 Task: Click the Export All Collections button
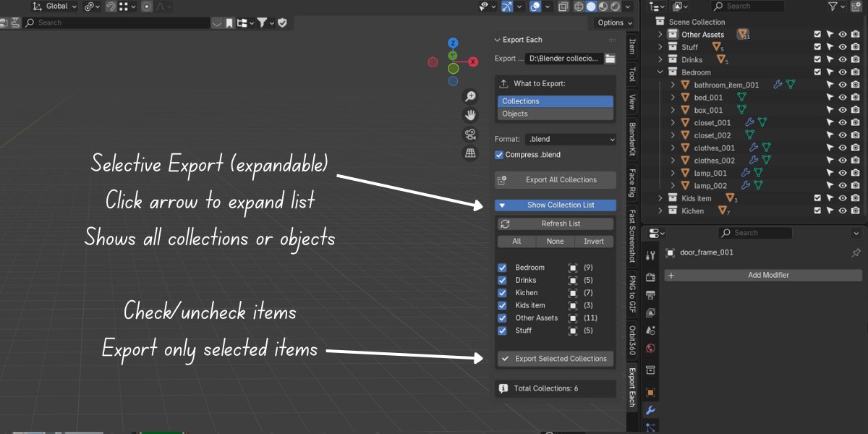(555, 179)
